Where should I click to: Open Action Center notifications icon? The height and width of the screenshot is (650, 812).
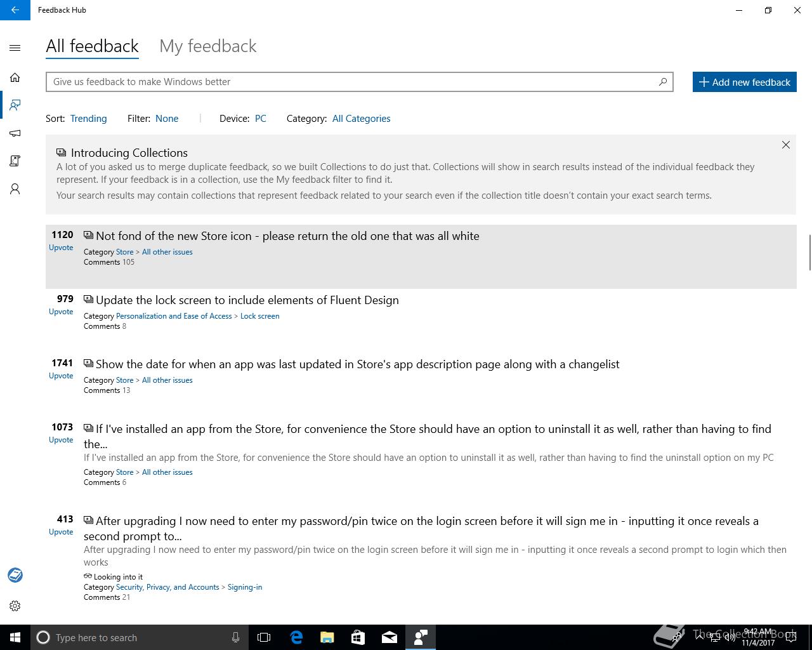[x=791, y=637]
